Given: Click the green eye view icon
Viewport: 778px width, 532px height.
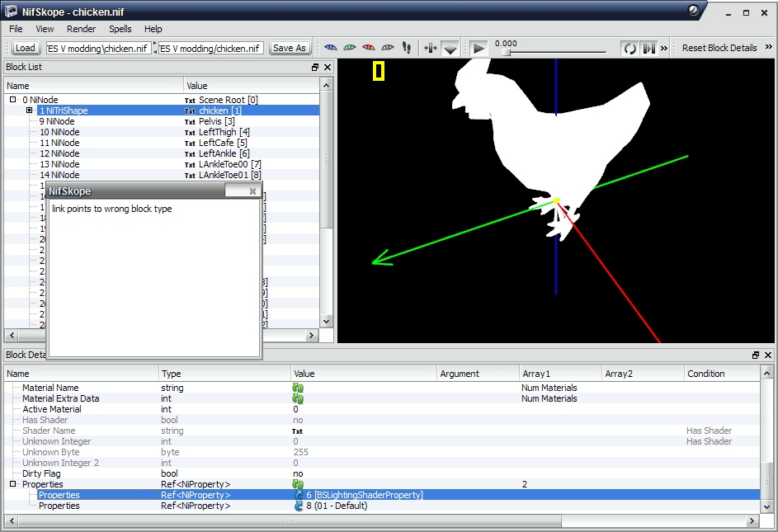Looking at the screenshot, I should 350,48.
